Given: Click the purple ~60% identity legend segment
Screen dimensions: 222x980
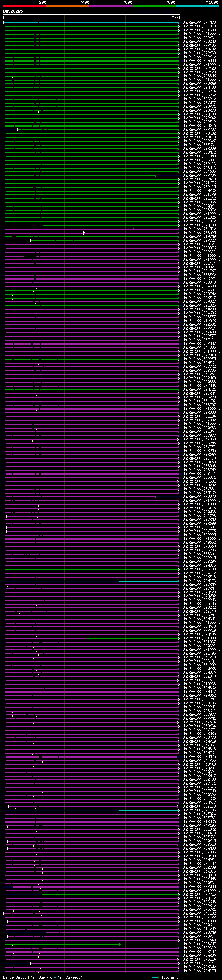Looking at the screenshot, I should (111, 6).
